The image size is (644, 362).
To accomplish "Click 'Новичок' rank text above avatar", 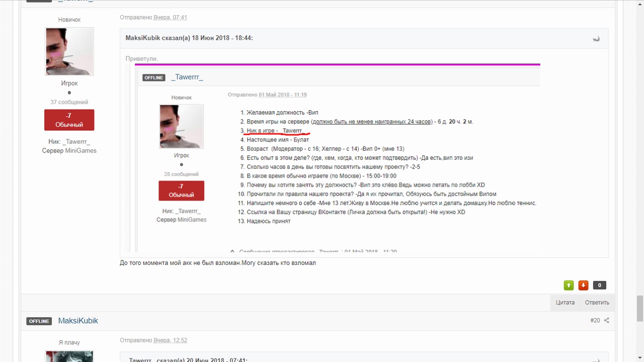I will 69,20.
